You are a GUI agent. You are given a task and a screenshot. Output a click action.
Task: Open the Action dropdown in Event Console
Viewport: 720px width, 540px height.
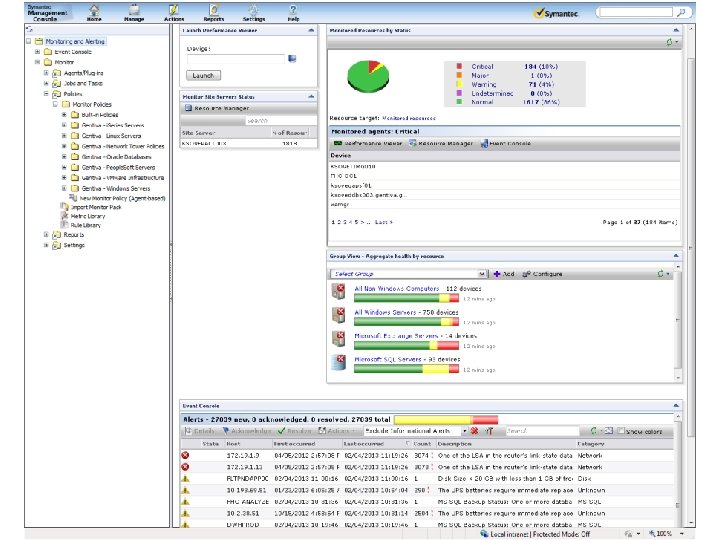tap(338, 431)
